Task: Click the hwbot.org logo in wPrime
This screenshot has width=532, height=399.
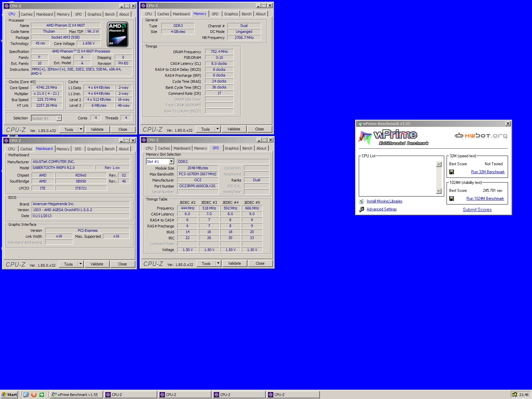Action: [x=481, y=135]
